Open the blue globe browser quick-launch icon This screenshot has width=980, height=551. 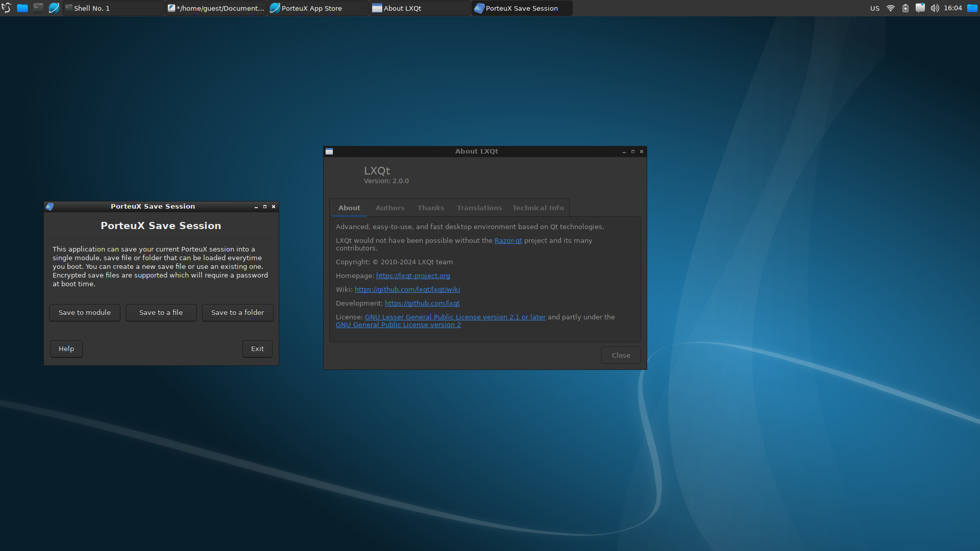coord(54,8)
